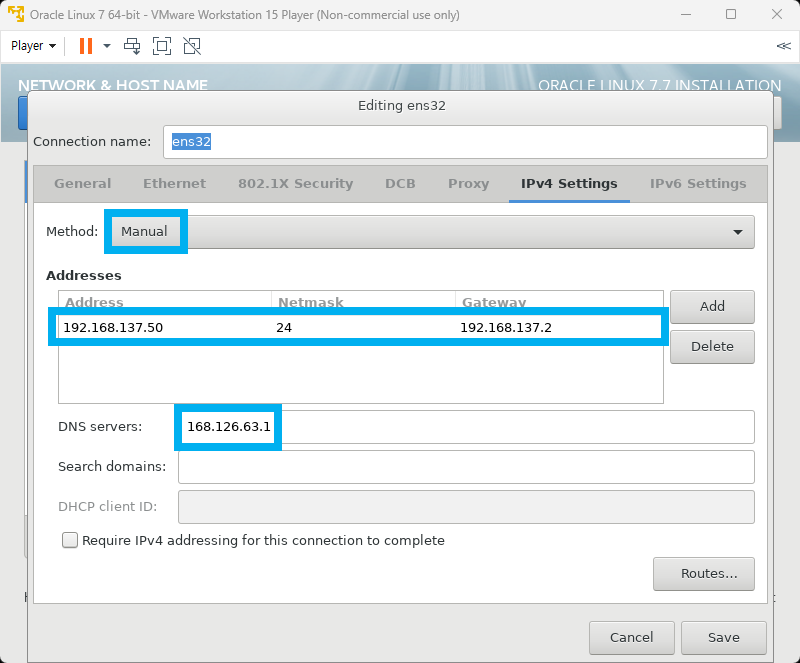Screen dimensions: 800x663
Task: Minimize the VMware Player window
Action: click(x=686, y=14)
